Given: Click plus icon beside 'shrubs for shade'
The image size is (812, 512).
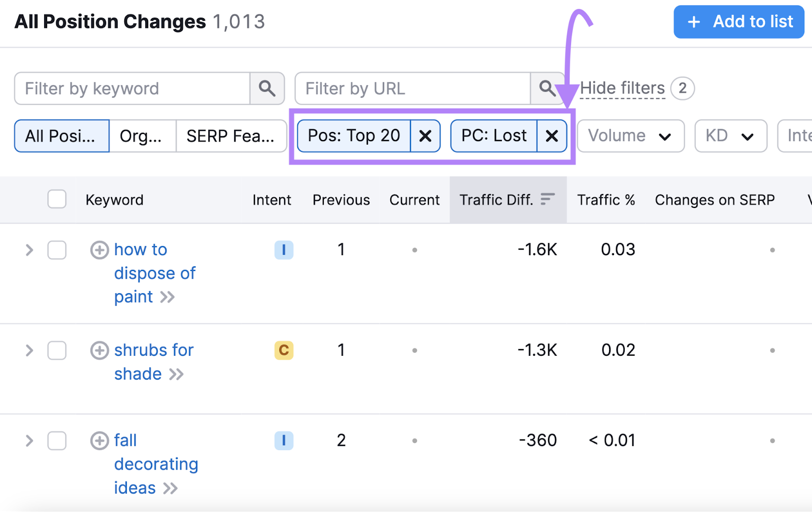Looking at the screenshot, I should [x=99, y=351].
